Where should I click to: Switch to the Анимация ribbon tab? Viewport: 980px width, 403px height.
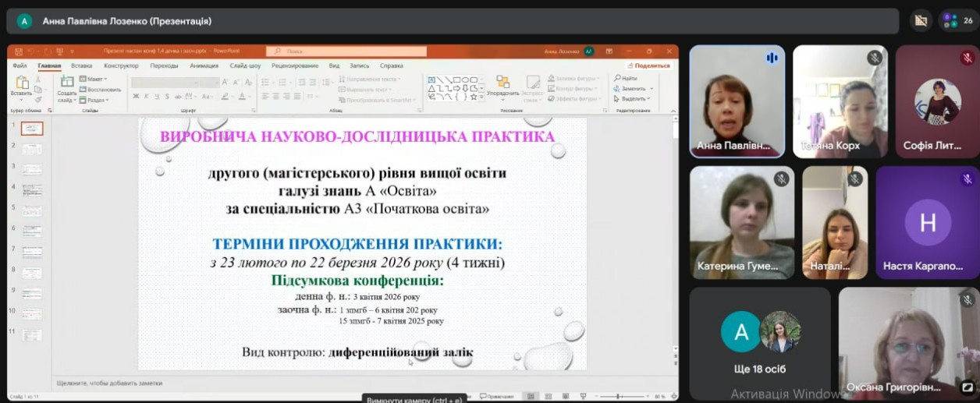coord(204,65)
